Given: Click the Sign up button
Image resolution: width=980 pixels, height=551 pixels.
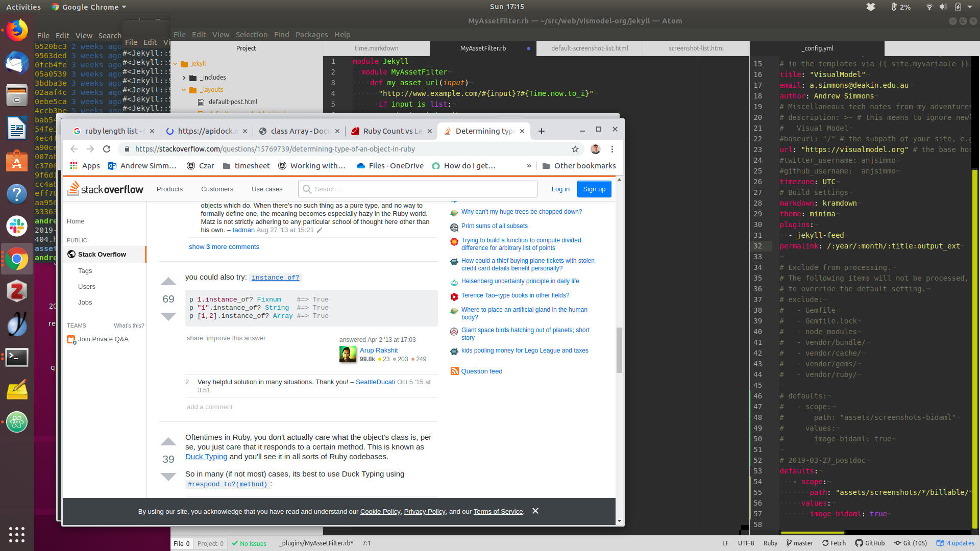Looking at the screenshot, I should [x=594, y=189].
